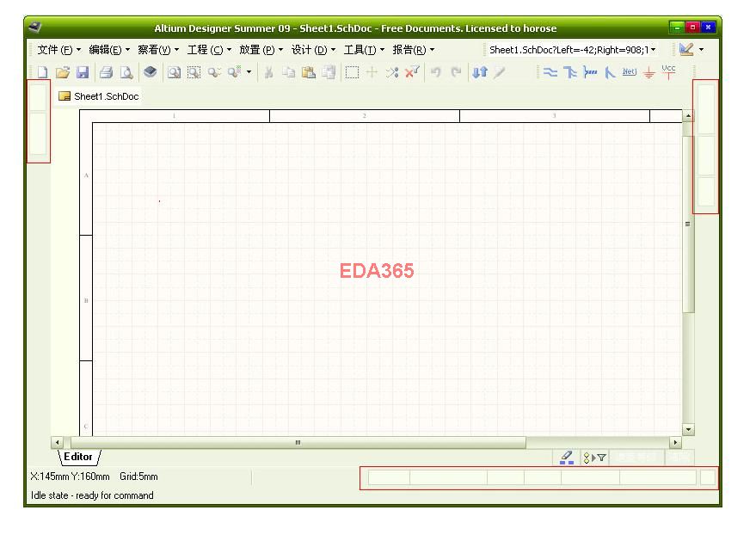The width and height of the screenshot is (756, 541).
Task: Clear current filter red X icon
Action: point(412,72)
